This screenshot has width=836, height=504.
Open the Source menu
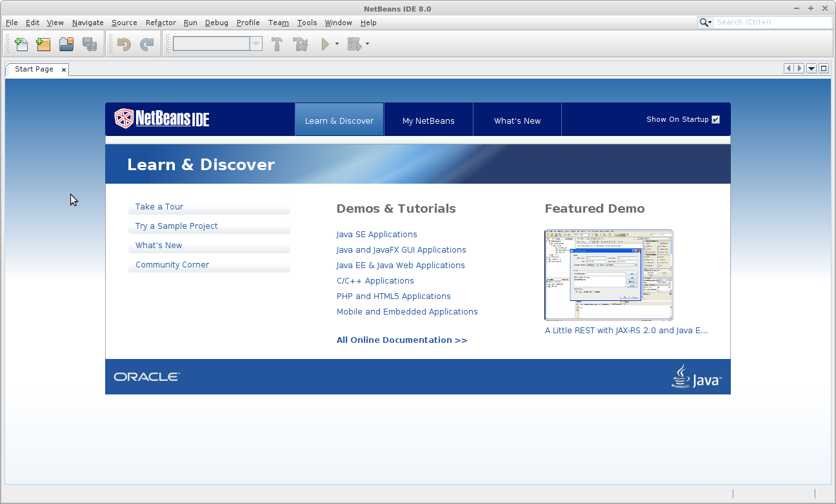click(124, 23)
